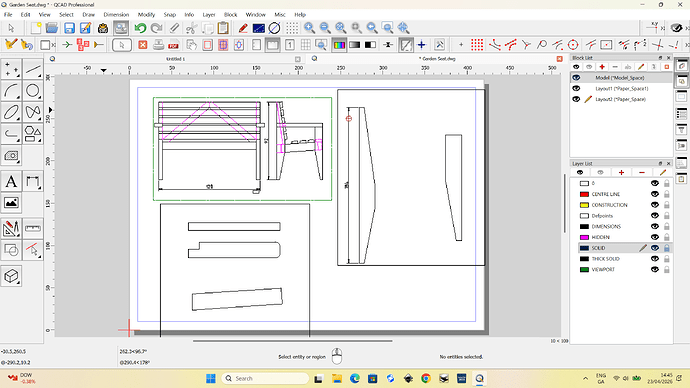Select the Insert Image tool
Screen dimensions: 690x388
(x=11, y=203)
